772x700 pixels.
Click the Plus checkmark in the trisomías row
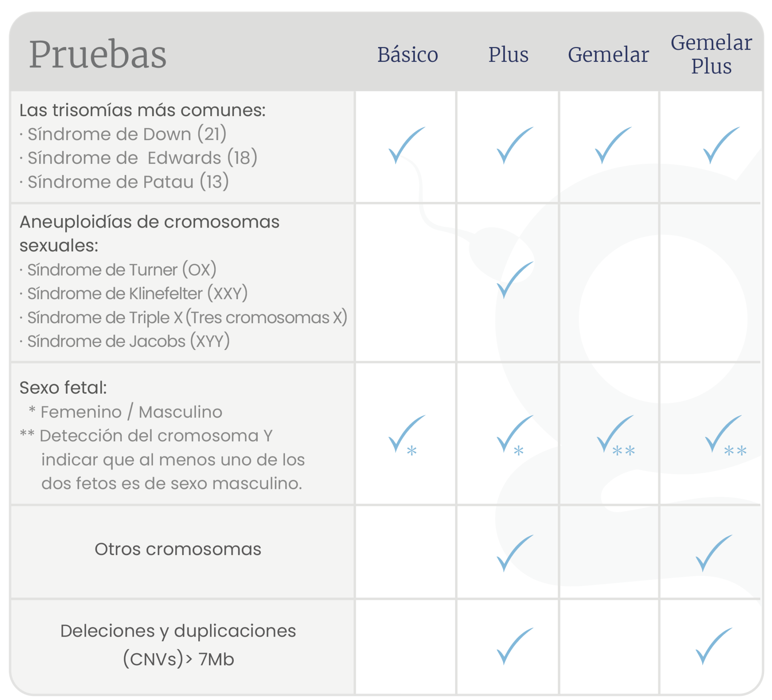(x=514, y=145)
